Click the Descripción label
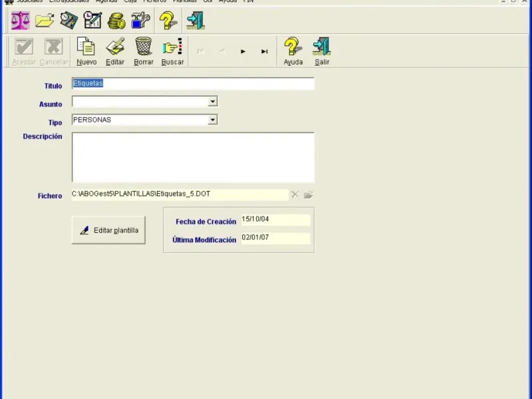532x399 pixels. (x=43, y=136)
